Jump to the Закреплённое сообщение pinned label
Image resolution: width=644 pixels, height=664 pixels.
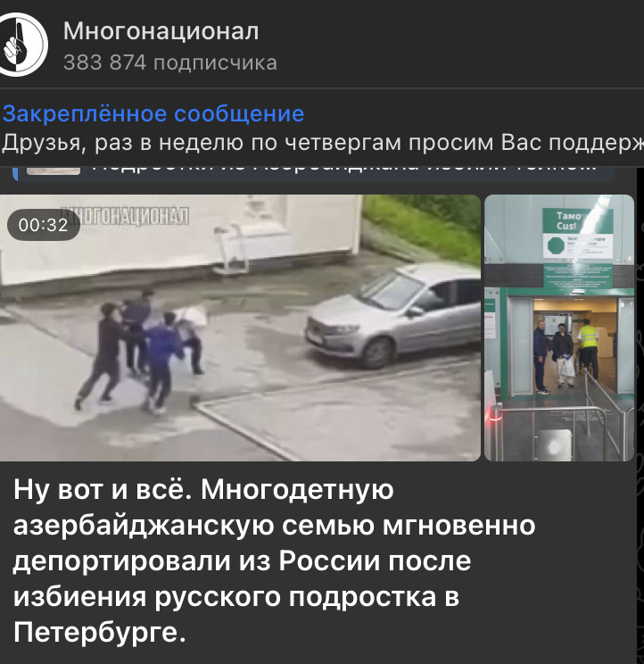pyautogui.click(x=153, y=113)
